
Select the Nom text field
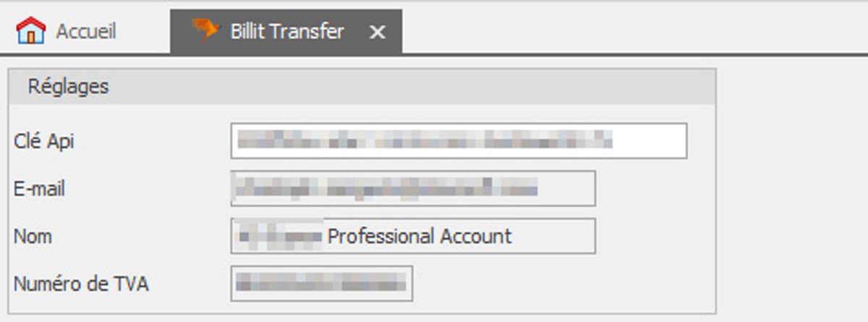point(413,236)
